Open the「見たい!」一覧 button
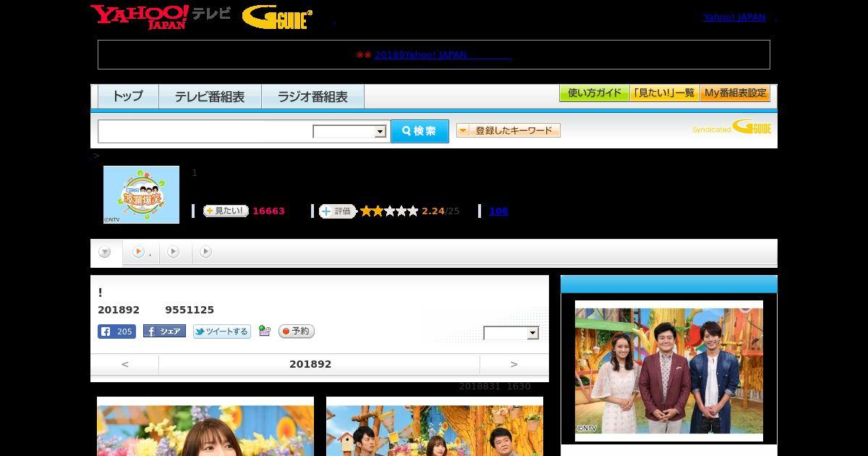The image size is (868, 456). click(664, 93)
